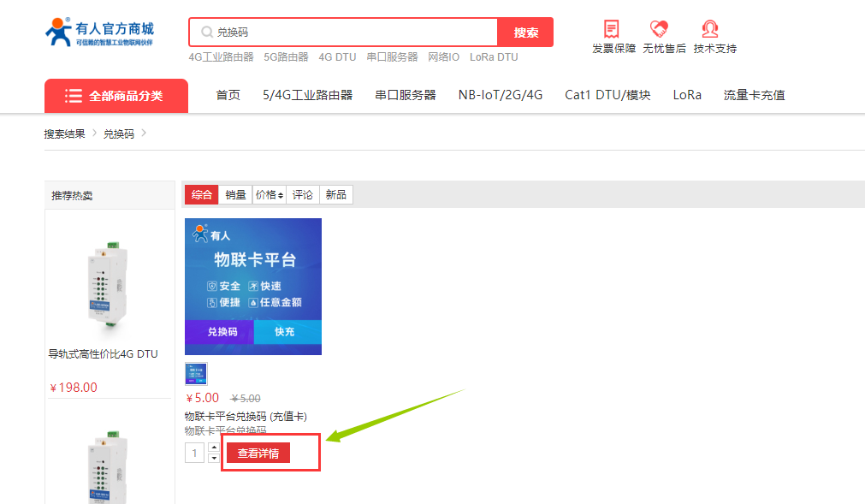
Task: Sort results by 销量
Action: pyautogui.click(x=235, y=194)
